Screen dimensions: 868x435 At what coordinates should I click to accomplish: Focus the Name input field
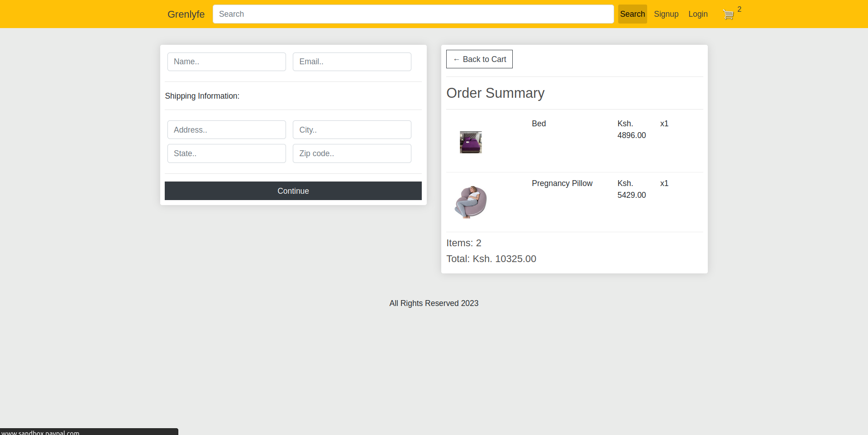tap(226, 62)
